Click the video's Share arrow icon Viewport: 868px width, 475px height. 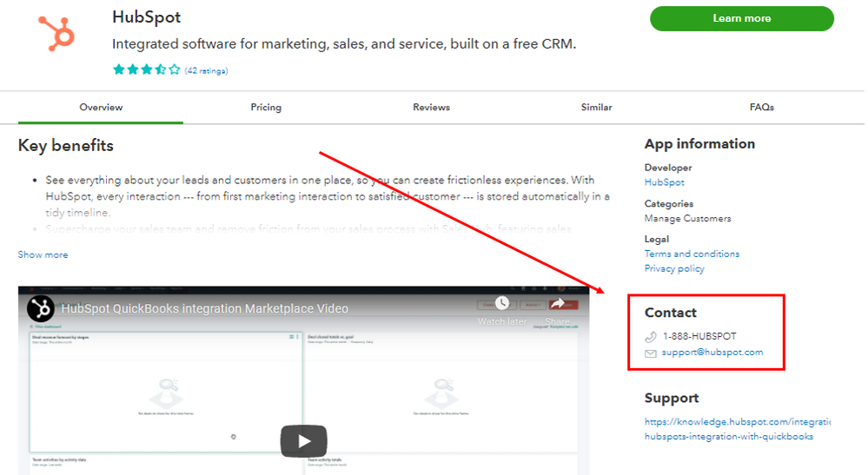[558, 303]
